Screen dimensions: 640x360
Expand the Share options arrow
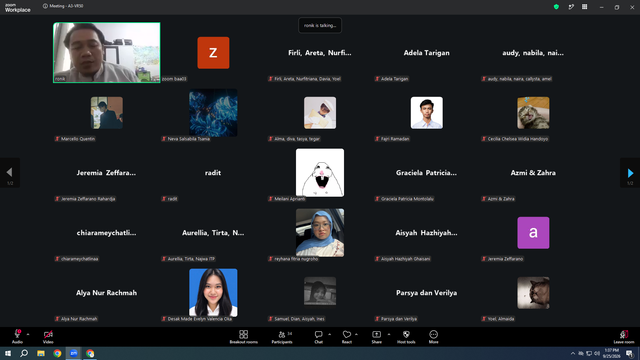coord(389,334)
